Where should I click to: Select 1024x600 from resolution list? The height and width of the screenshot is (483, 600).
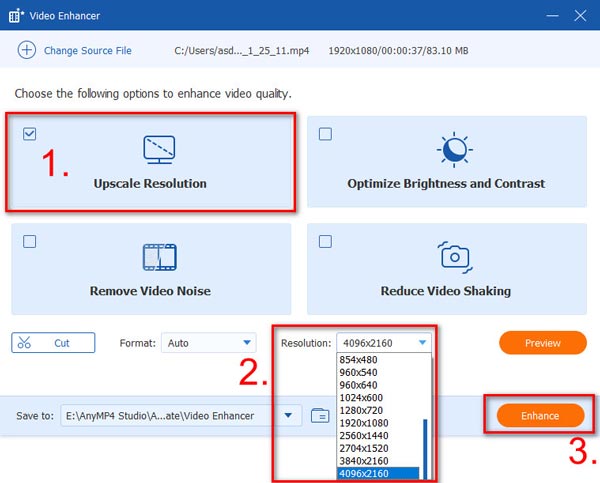pyautogui.click(x=378, y=398)
